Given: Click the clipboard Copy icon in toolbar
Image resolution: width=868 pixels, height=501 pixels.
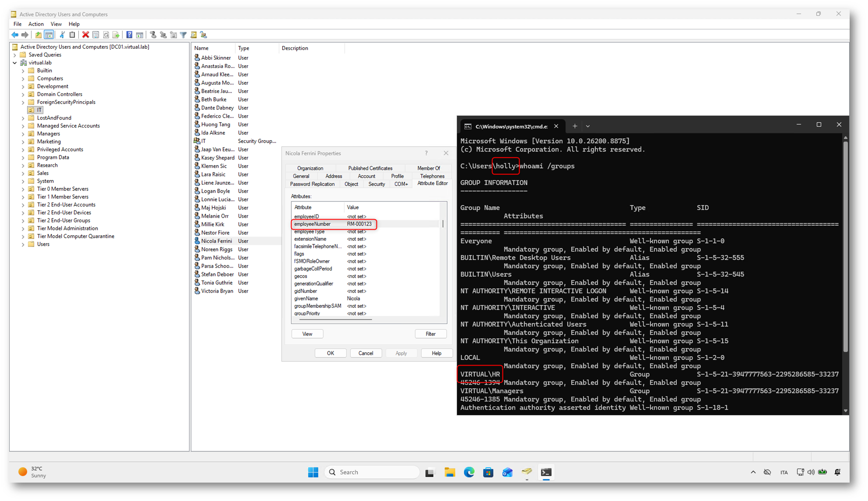Looking at the screenshot, I should [x=72, y=35].
